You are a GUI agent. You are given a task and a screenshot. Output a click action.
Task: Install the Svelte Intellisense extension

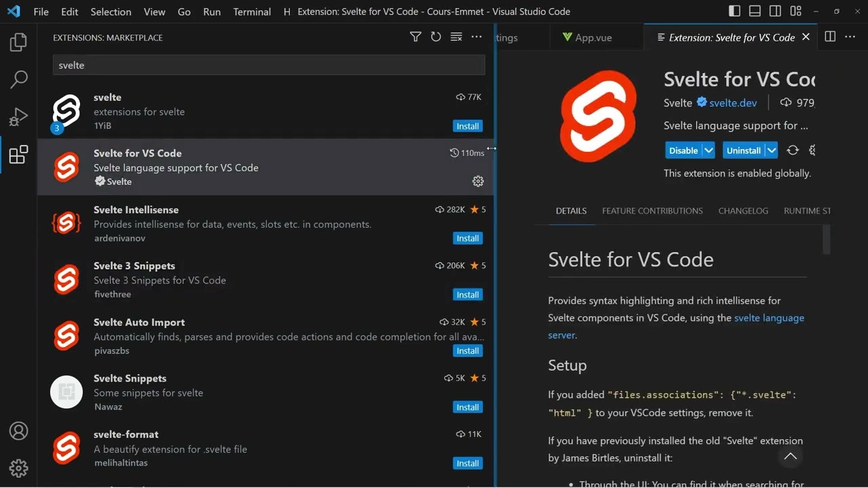[x=467, y=239]
